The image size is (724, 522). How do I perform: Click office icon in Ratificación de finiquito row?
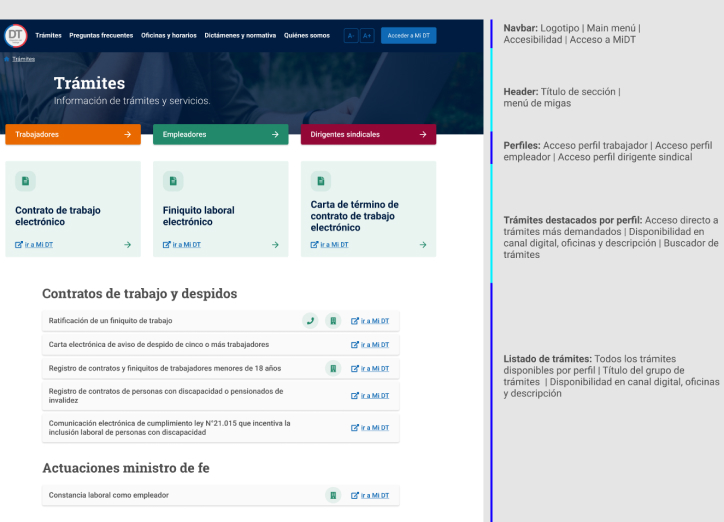333,320
